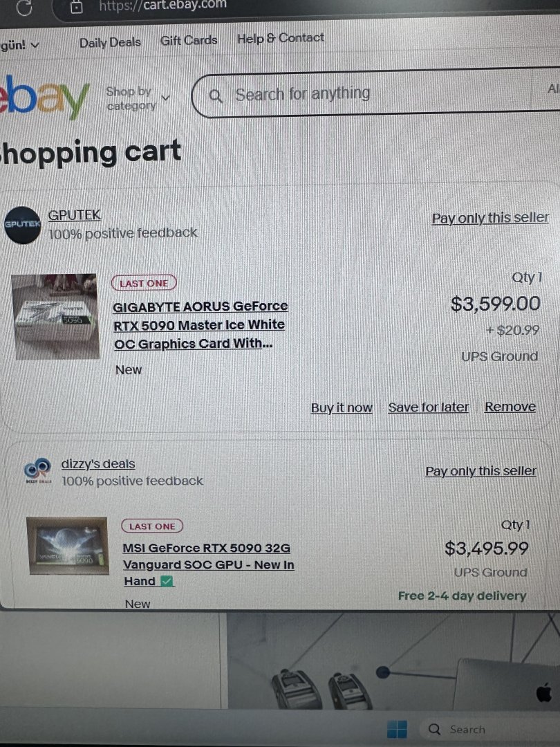Expand the Shop by category dropdown
The height and width of the screenshot is (747, 560).
(x=137, y=98)
